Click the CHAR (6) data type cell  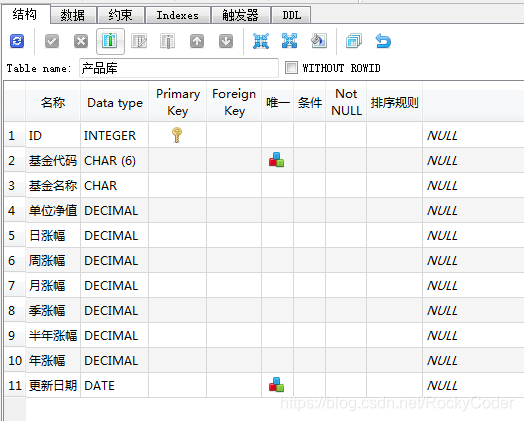click(x=115, y=160)
